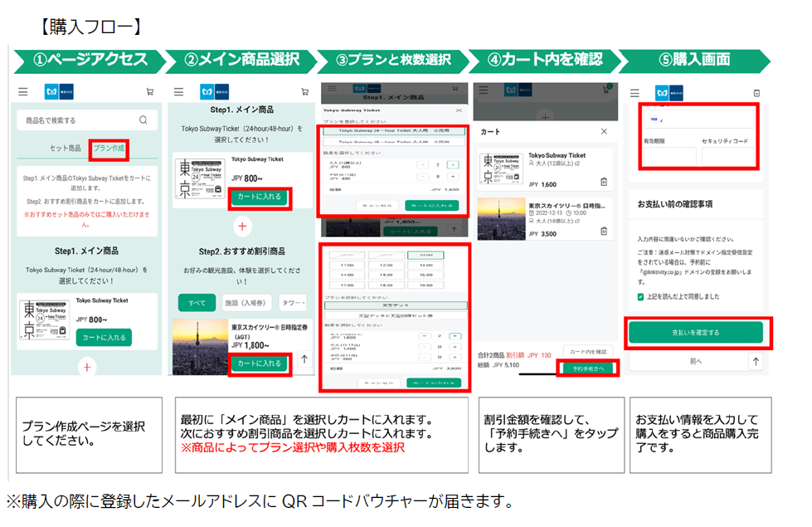Decrease child quantity in subway ticket popup

pyautogui.click(x=423, y=177)
